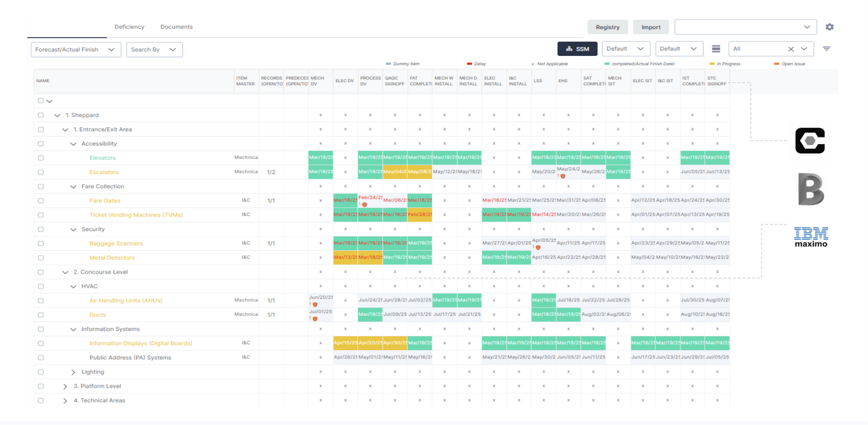868x425 pixels.
Task: Tick the select-all checkbox in header row
Action: tap(41, 100)
